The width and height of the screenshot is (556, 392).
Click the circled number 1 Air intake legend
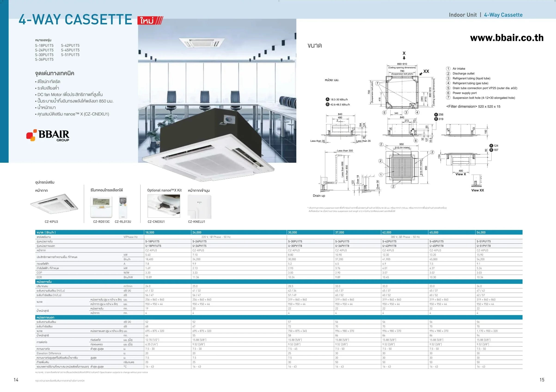[x=448, y=69]
